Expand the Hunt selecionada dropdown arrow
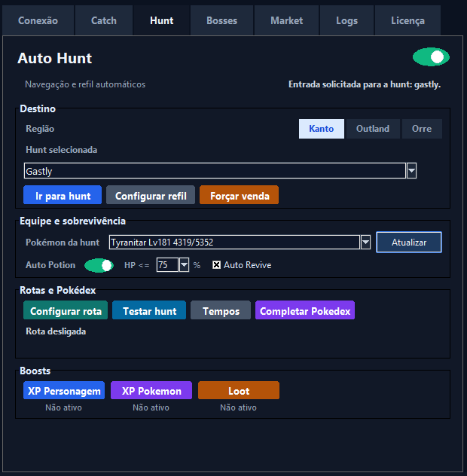 click(411, 171)
